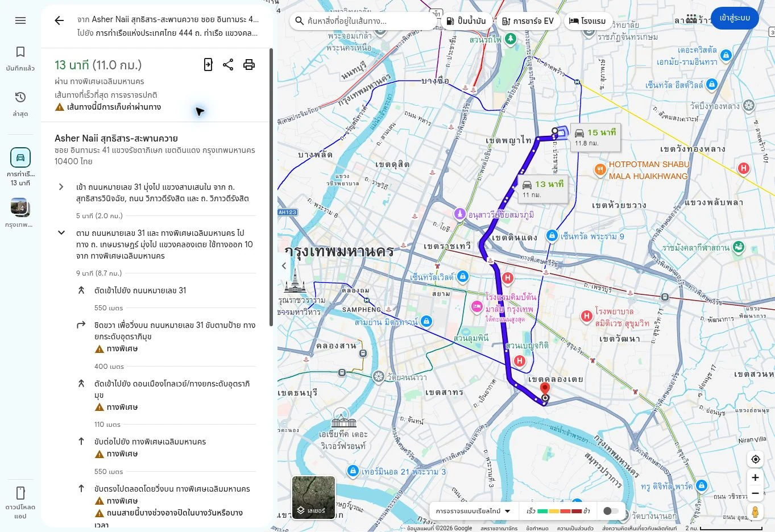775x532 pixels.
Task: Click the วัดยานนาวา temple marker
Action: coord(378,376)
